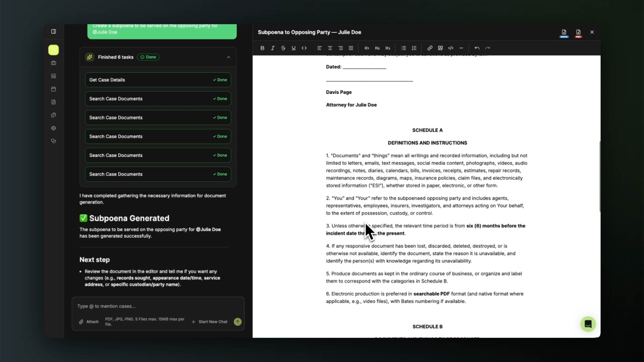Toggle underline formatting
644x362 pixels.
(293, 48)
